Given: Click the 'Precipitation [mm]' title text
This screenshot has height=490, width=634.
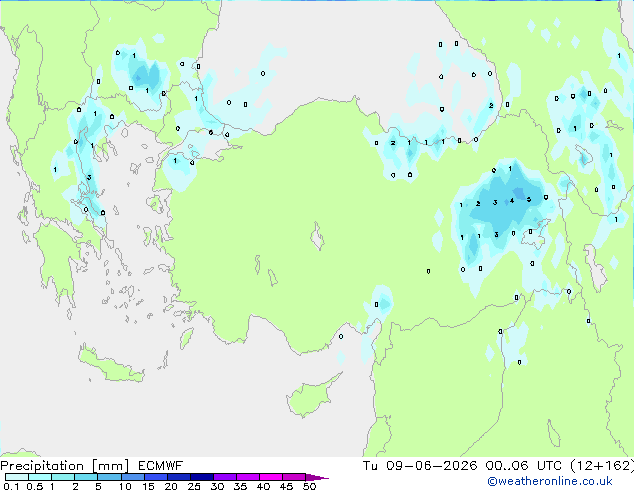Looking at the screenshot, I should [65, 466].
